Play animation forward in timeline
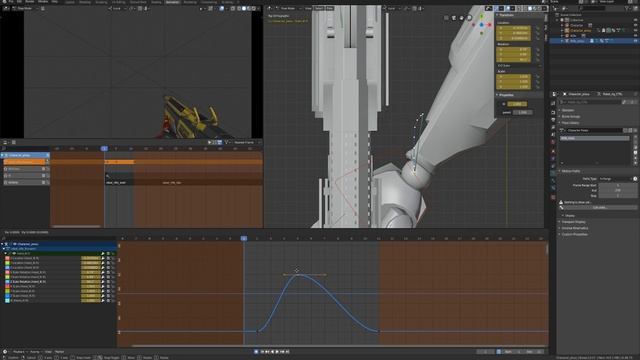 pyautogui.click(x=277, y=351)
